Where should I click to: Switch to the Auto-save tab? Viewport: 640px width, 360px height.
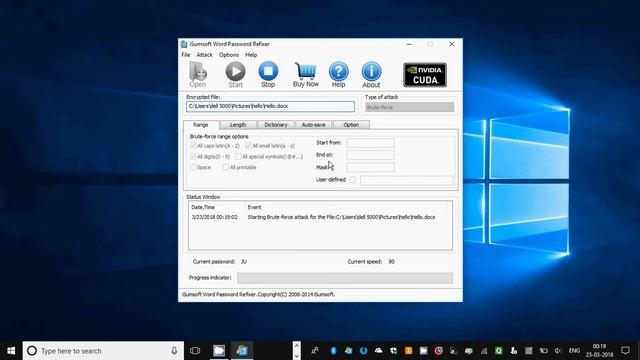[x=313, y=125]
